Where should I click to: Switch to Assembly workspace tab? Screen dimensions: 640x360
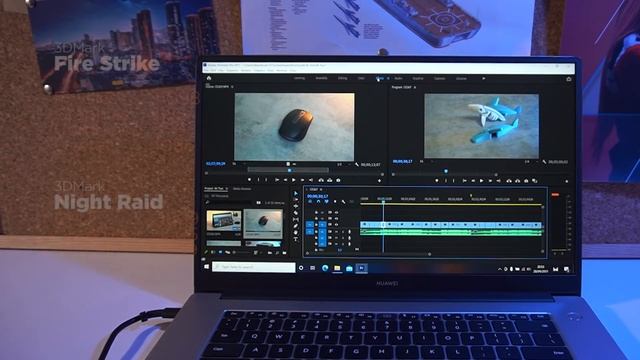coord(321,78)
